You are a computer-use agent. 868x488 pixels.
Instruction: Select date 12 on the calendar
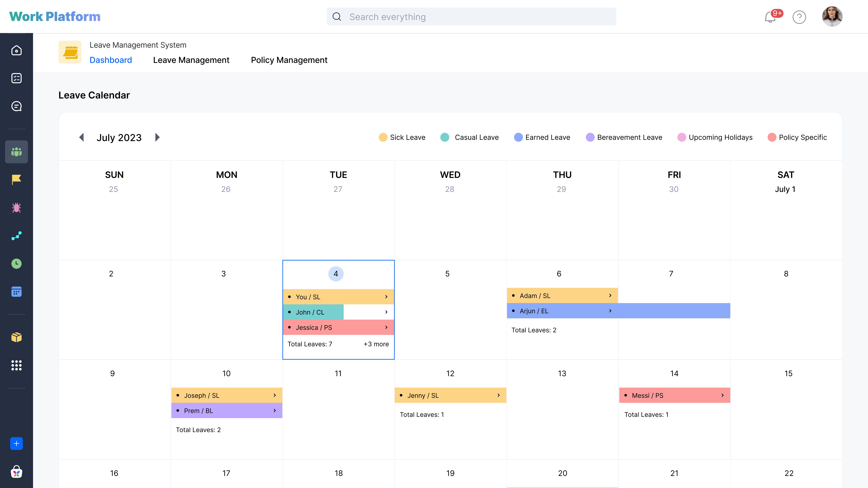450,373
